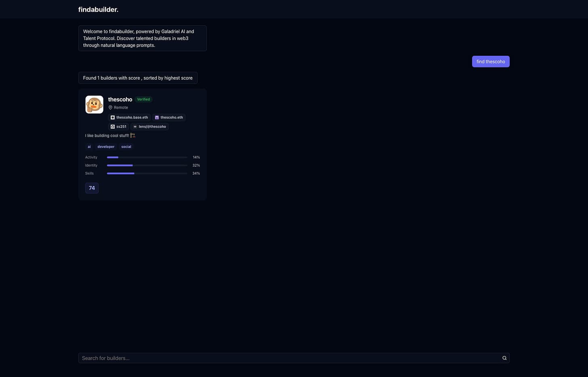Click the Activity progress bar
This screenshot has height=377, width=588.
click(x=147, y=157)
